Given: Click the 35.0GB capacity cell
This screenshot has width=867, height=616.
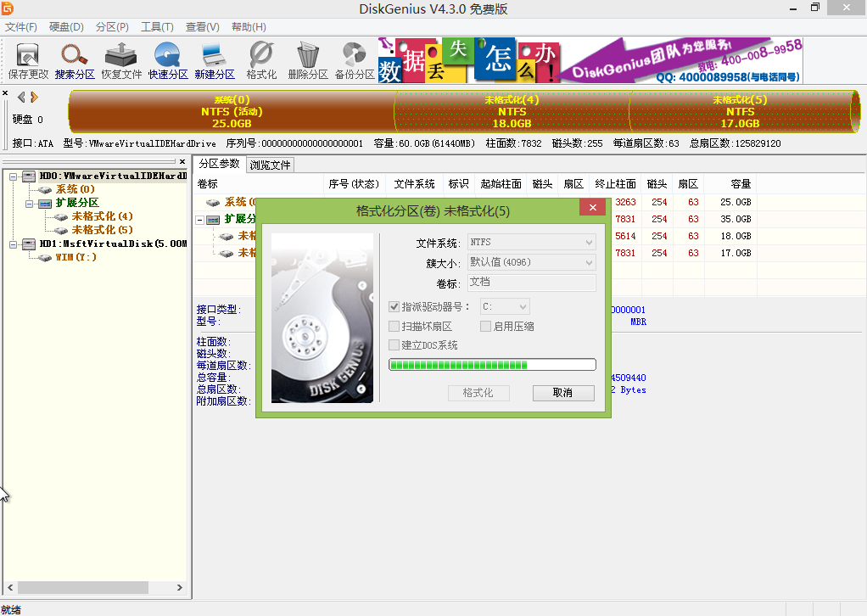Looking at the screenshot, I should (x=736, y=219).
